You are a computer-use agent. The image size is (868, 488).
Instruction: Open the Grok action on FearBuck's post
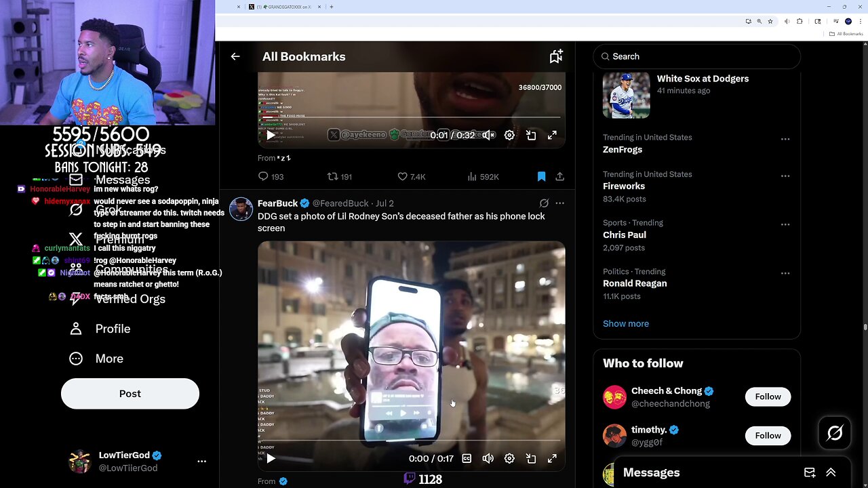click(544, 203)
